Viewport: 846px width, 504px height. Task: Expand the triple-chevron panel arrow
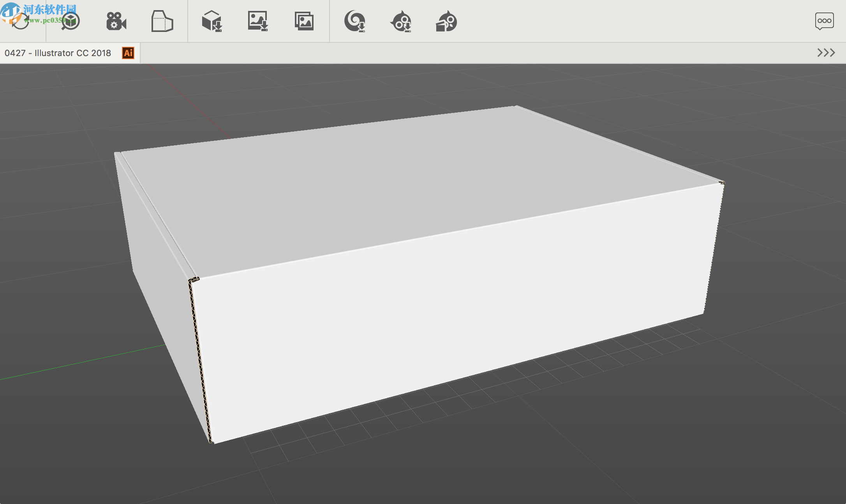[x=826, y=53]
